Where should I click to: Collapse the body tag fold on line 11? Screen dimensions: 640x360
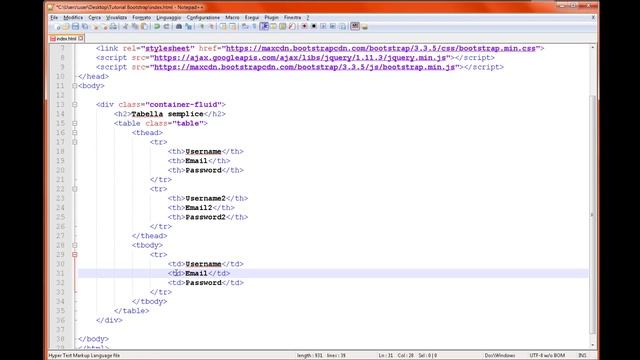tap(74, 86)
